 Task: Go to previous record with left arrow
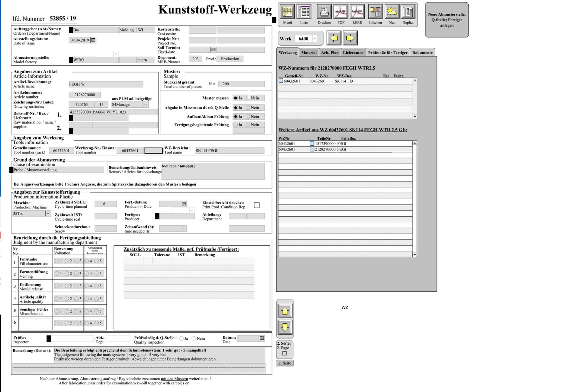[334, 38]
